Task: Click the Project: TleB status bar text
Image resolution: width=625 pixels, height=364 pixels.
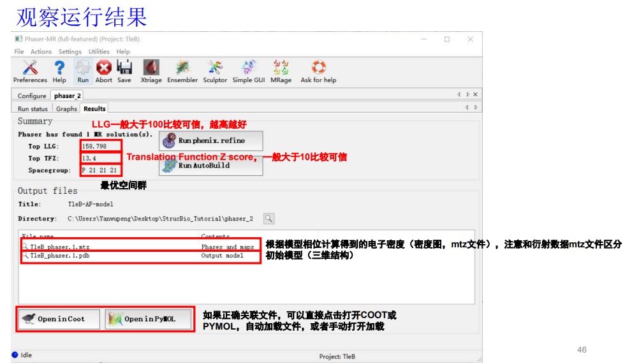Action: 337,356
